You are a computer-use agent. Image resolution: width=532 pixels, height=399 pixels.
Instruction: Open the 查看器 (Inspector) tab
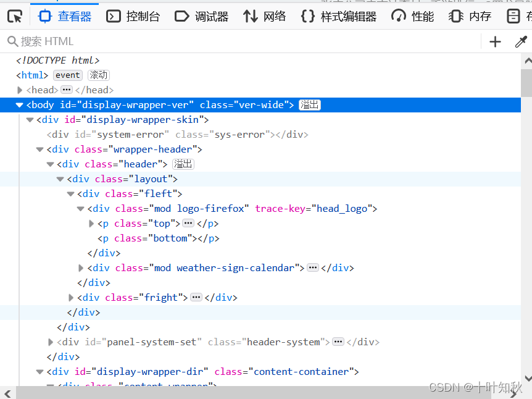[x=64, y=16]
